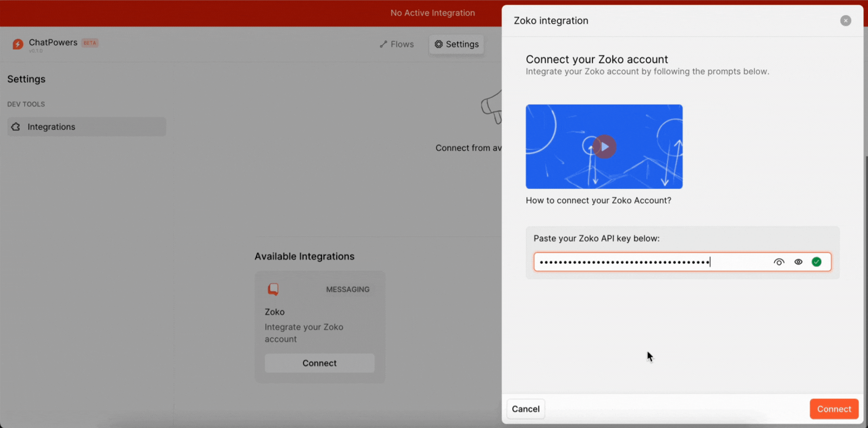Click the ChatPowers lightning logo icon

point(18,44)
